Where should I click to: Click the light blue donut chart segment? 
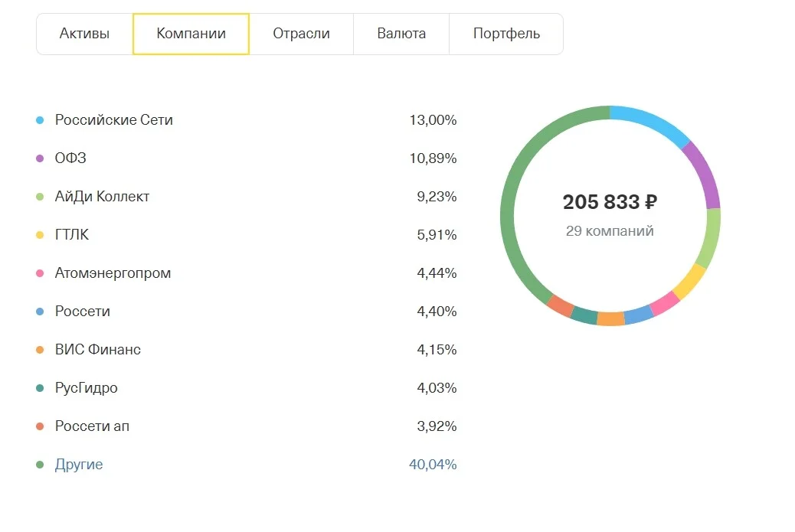tap(652, 122)
